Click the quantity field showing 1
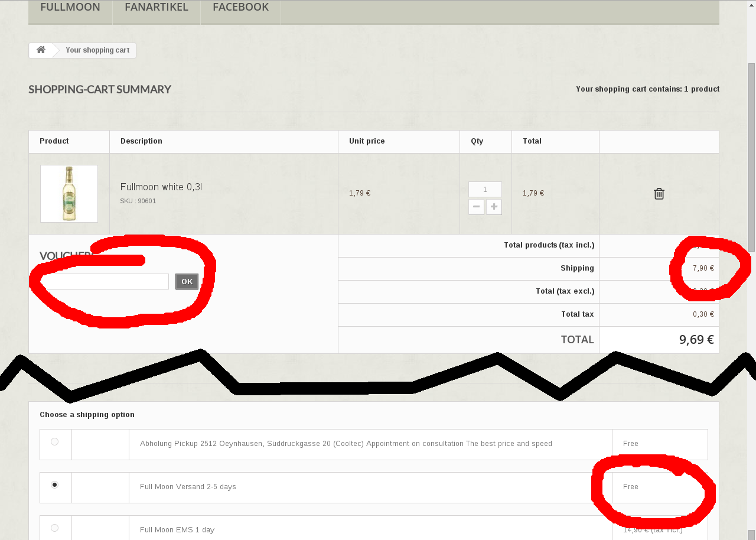 point(485,189)
